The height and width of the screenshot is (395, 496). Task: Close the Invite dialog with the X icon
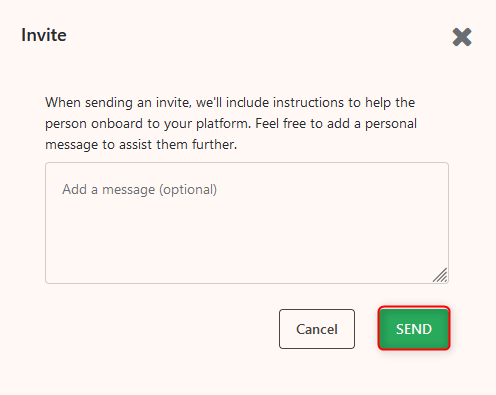(x=462, y=37)
